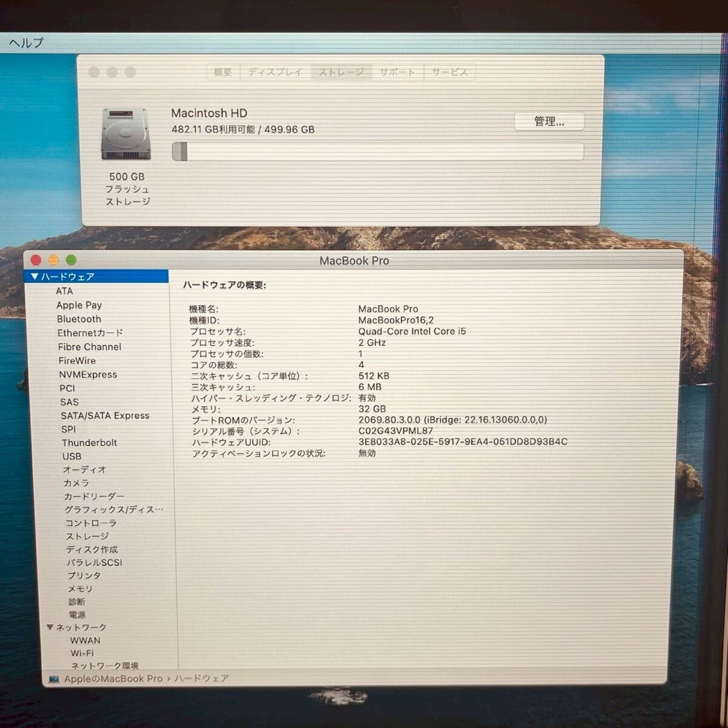Select カードリーダー in the sidebar

tap(95, 496)
